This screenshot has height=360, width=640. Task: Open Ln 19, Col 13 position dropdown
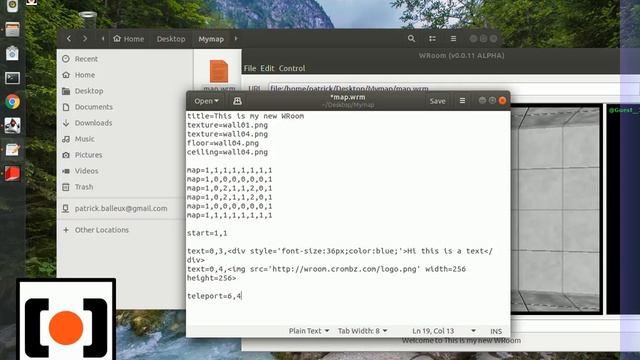tap(444, 331)
